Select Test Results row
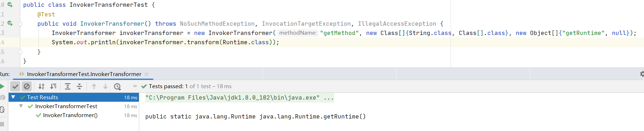644x131 pixels. [x=74, y=97]
